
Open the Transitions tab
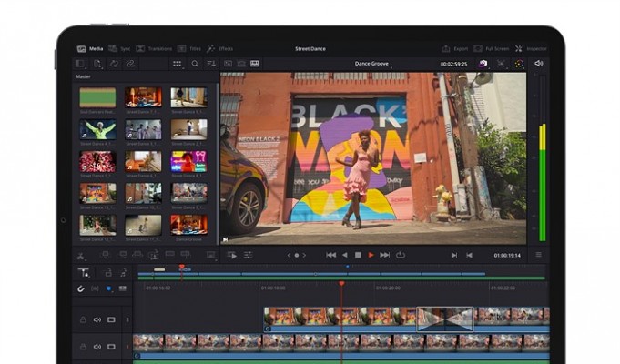coord(154,48)
